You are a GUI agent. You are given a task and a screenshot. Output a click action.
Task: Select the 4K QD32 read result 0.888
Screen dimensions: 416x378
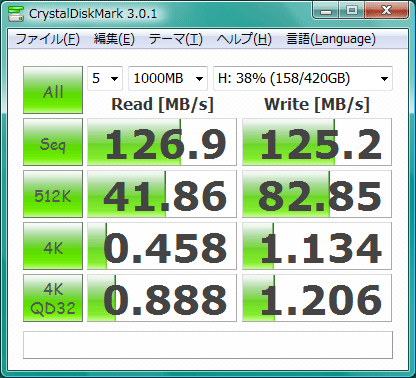(162, 298)
